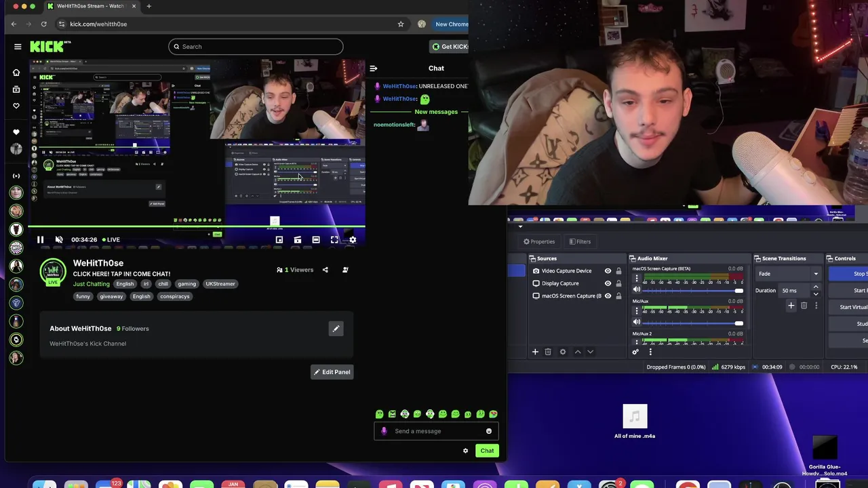Mute macOS Screen Capture audio in mixer
Viewport: 868px width, 488px height.
coord(636,289)
